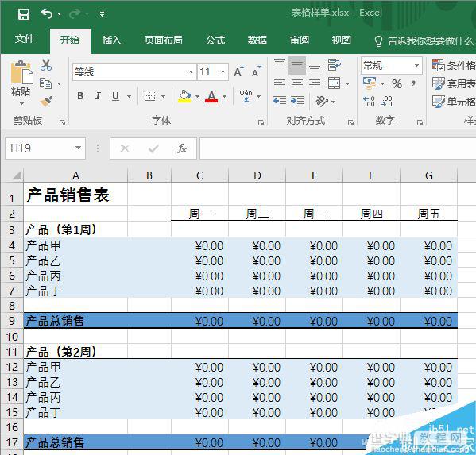
Task: Cut selection with scissors icon
Action: point(46,65)
